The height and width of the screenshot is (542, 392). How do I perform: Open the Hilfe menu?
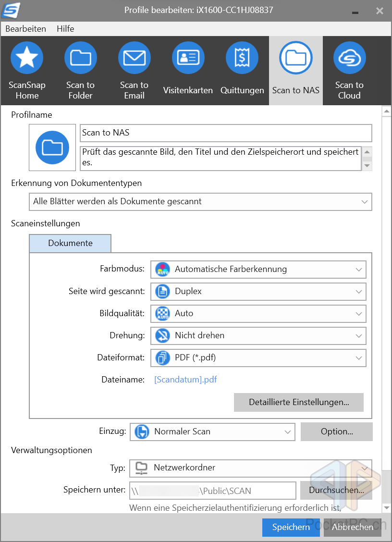[65, 29]
